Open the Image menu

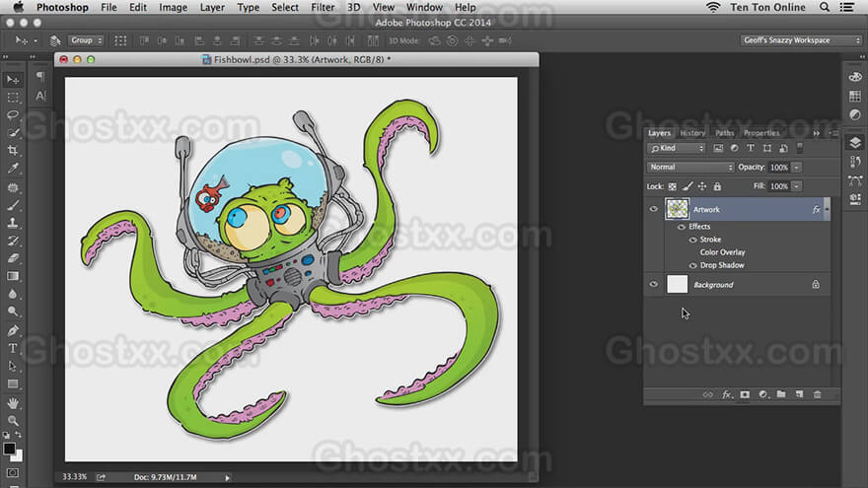[173, 7]
